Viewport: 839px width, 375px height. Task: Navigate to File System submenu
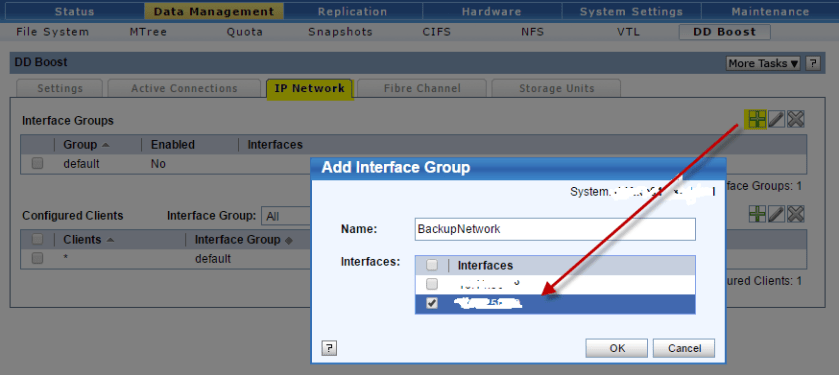[52, 32]
